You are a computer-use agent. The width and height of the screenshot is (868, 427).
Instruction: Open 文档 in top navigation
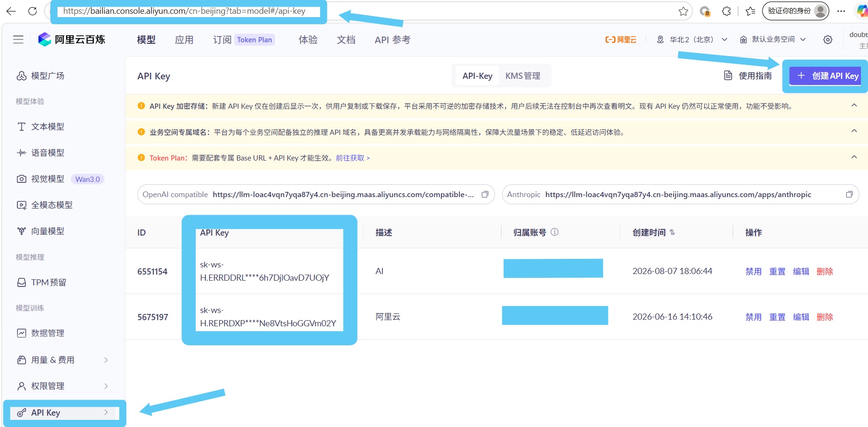pyautogui.click(x=346, y=40)
